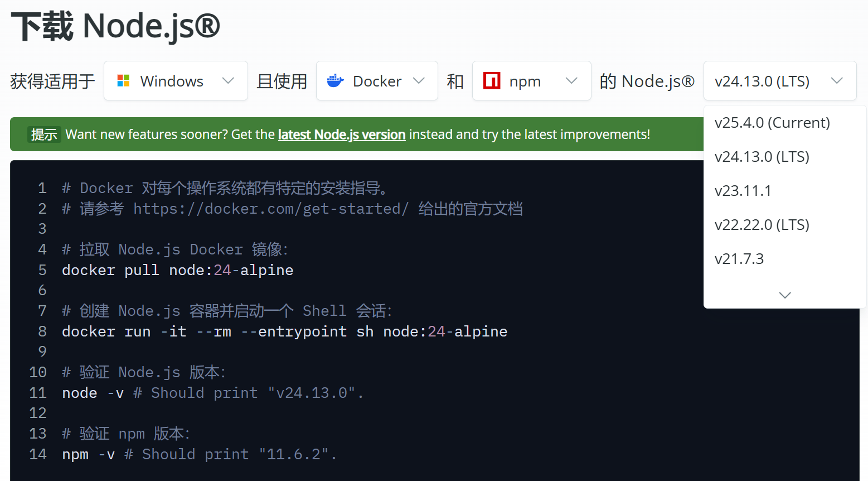This screenshot has width=868, height=481.
Task: Click the docker.com/get-started URL comment
Action: point(292,209)
